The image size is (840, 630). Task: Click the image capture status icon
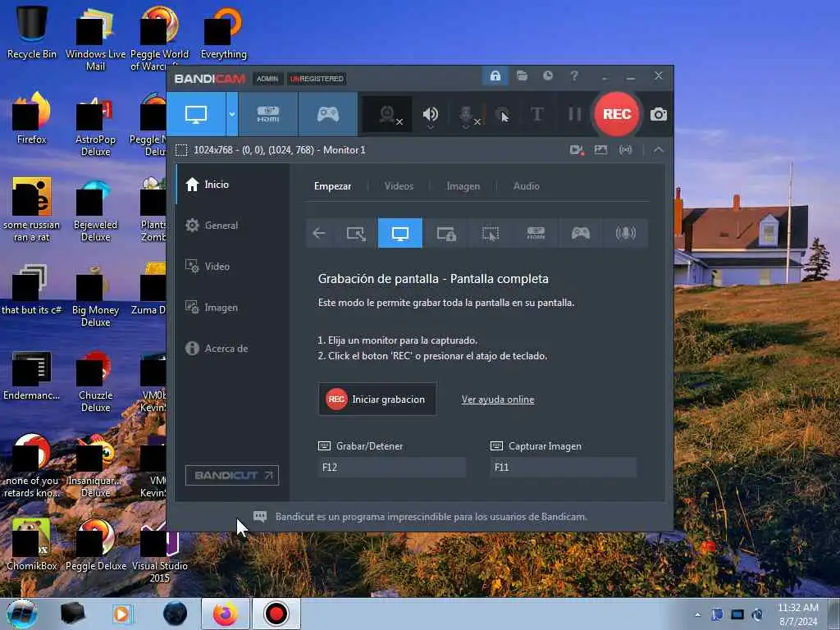coord(600,150)
